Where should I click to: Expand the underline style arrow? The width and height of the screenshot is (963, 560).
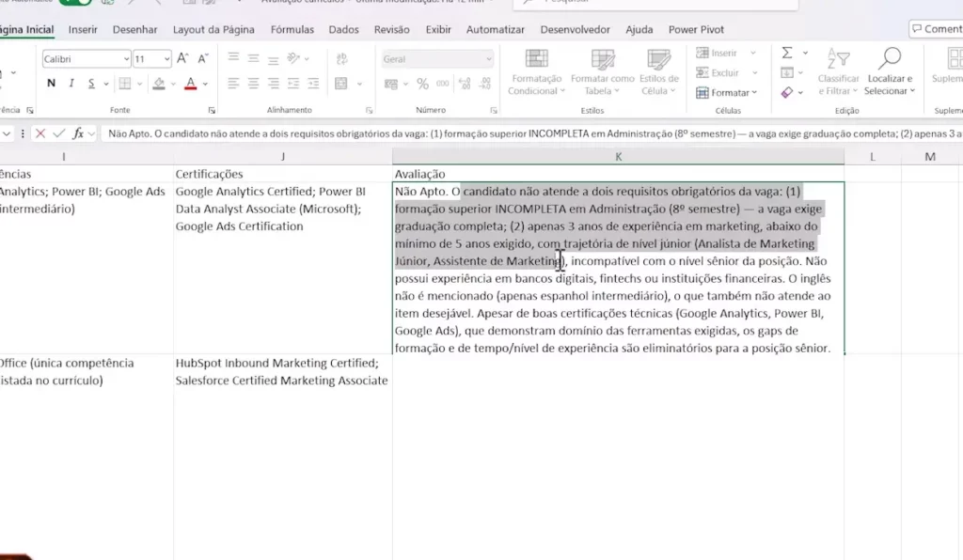point(105,84)
